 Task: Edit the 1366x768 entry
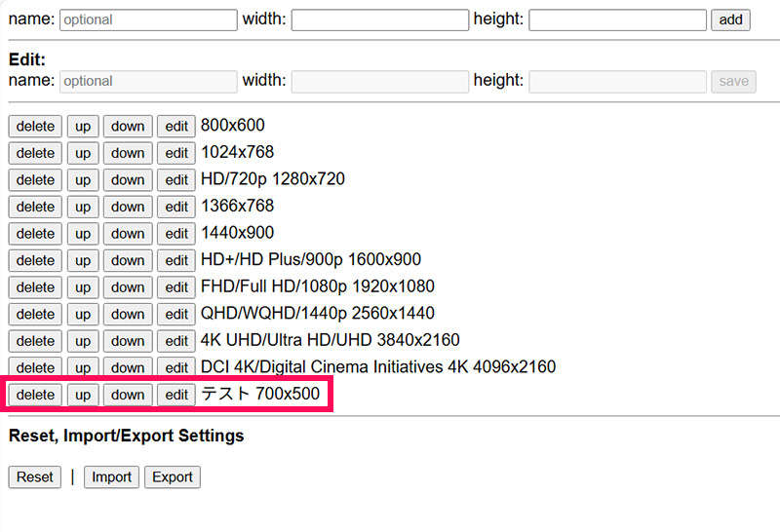(x=176, y=207)
